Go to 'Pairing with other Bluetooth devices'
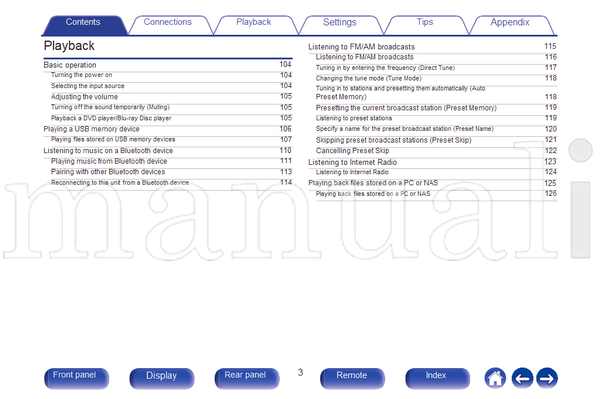The height and width of the screenshot is (399, 600). point(171,172)
